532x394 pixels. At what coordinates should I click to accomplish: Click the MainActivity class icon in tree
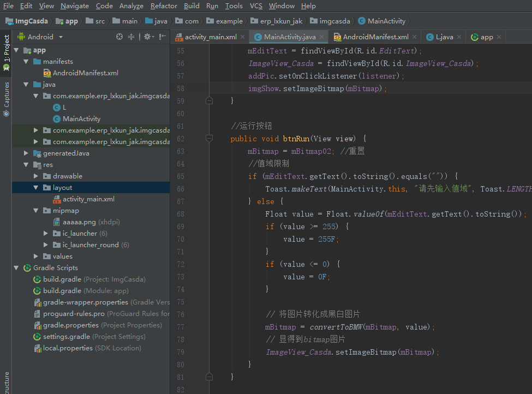(x=57, y=119)
